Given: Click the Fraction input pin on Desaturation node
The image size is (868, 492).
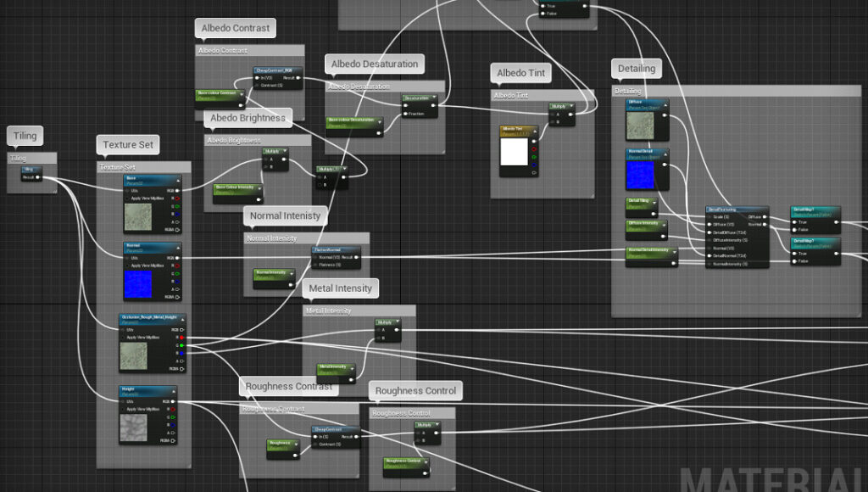Looking at the screenshot, I should [x=405, y=113].
